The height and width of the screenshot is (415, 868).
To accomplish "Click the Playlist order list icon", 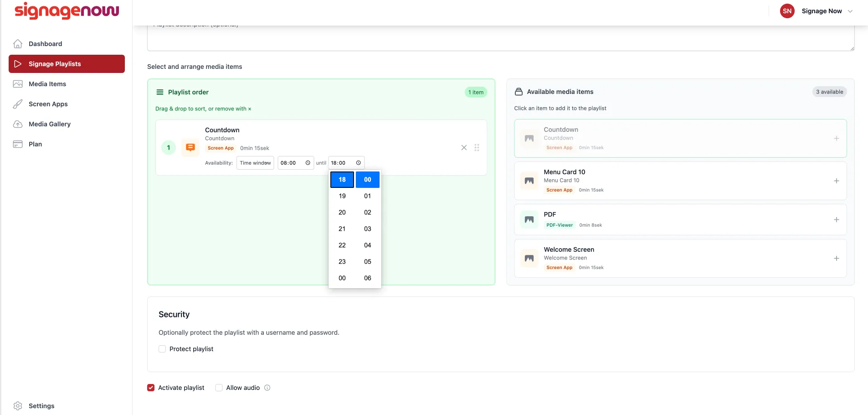I will 160,92.
